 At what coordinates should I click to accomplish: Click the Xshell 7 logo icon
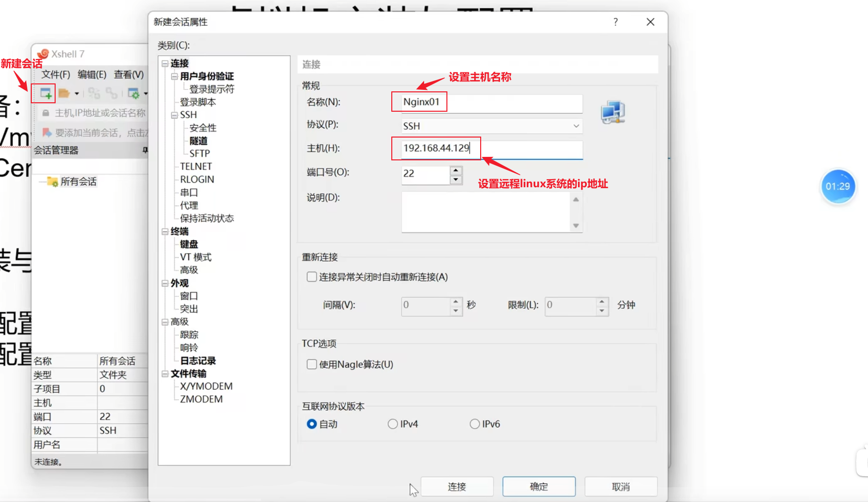pos(43,54)
